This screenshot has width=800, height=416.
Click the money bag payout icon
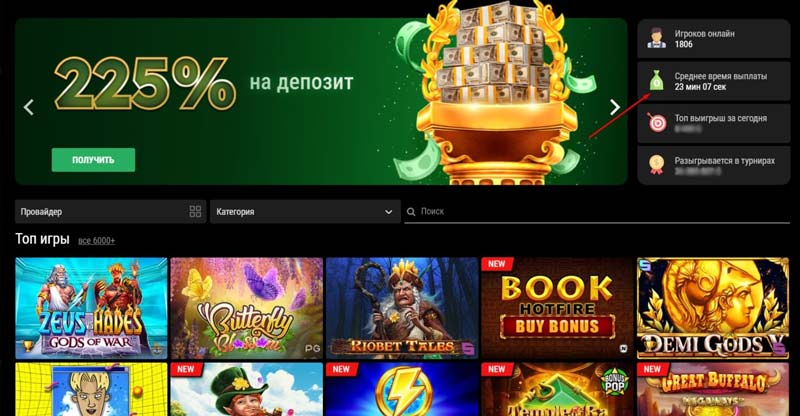pyautogui.click(x=656, y=81)
